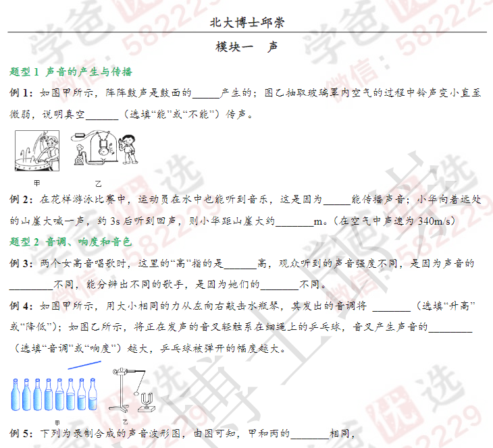Click the text 约3s后听到回声
Viewport: 493px width, 448px height.
(x=136, y=221)
